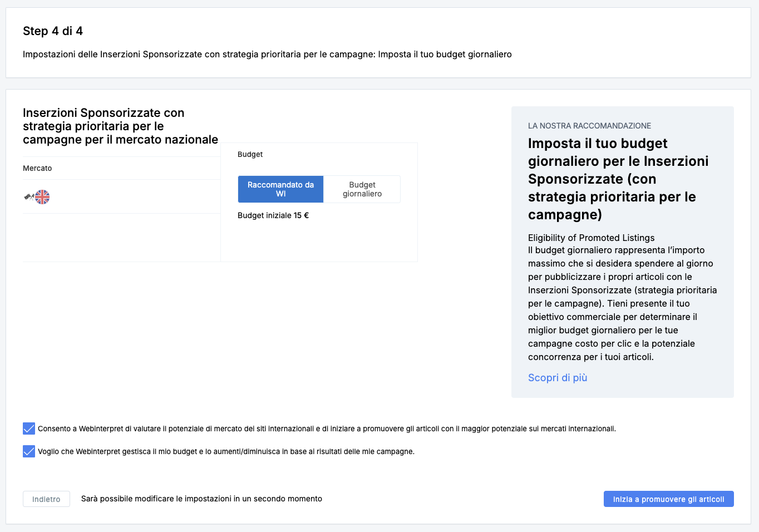The height and width of the screenshot is (532, 759).
Task: Click the Sarà possibile modificare note
Action: click(201, 499)
